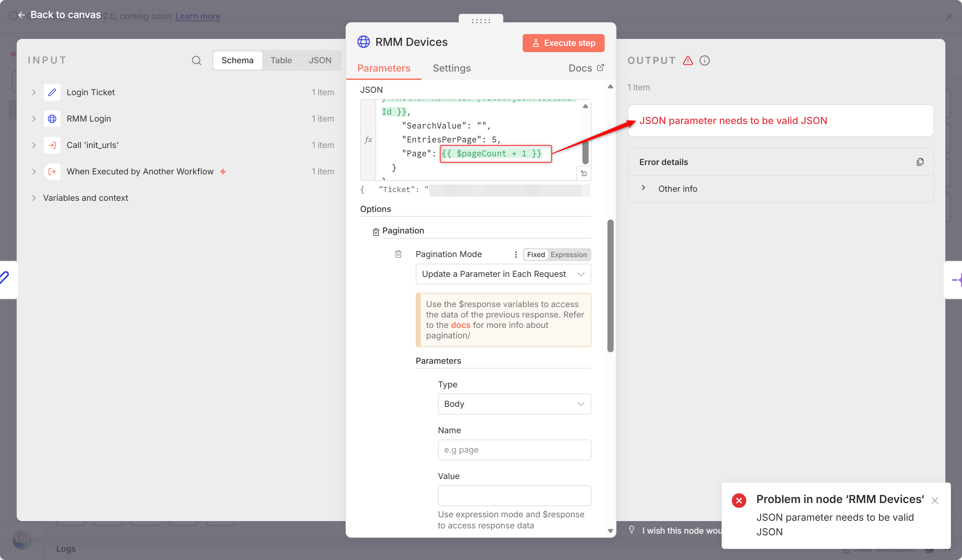Open the Type dropdown set to Body
The width and height of the screenshot is (962, 560).
pos(514,404)
